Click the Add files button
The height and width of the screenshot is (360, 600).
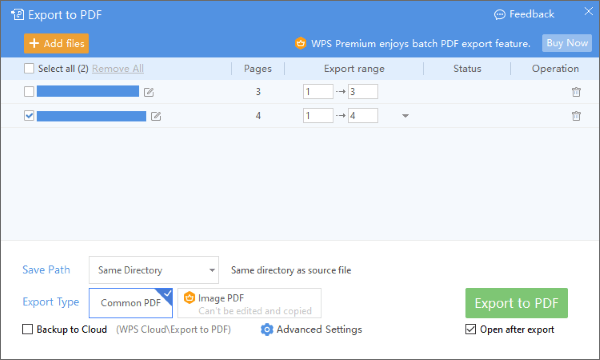point(56,43)
